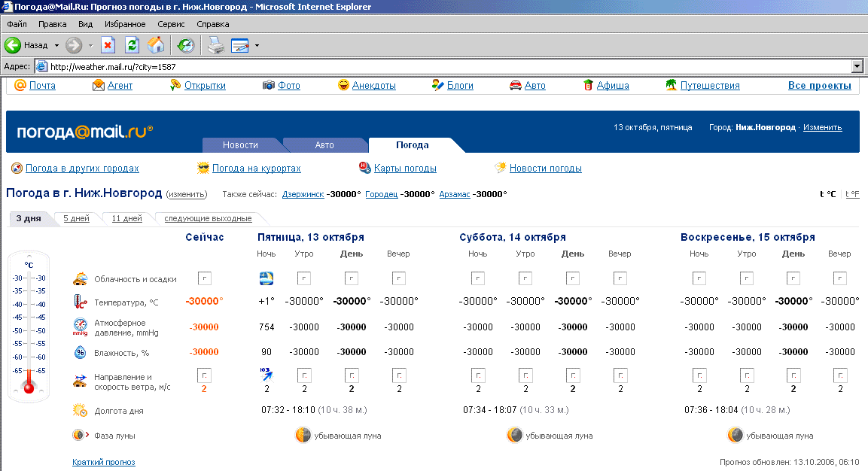Expand the address bar dropdown

click(857, 66)
